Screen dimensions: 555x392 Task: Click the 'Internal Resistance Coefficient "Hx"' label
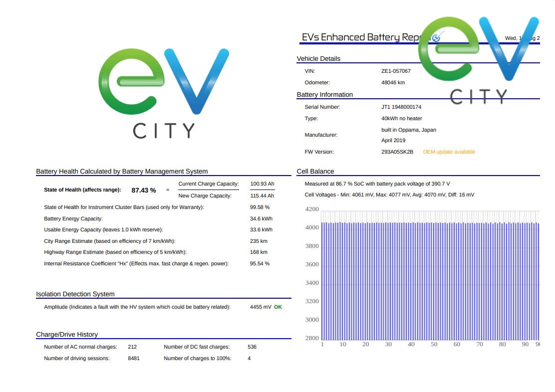[136, 263]
